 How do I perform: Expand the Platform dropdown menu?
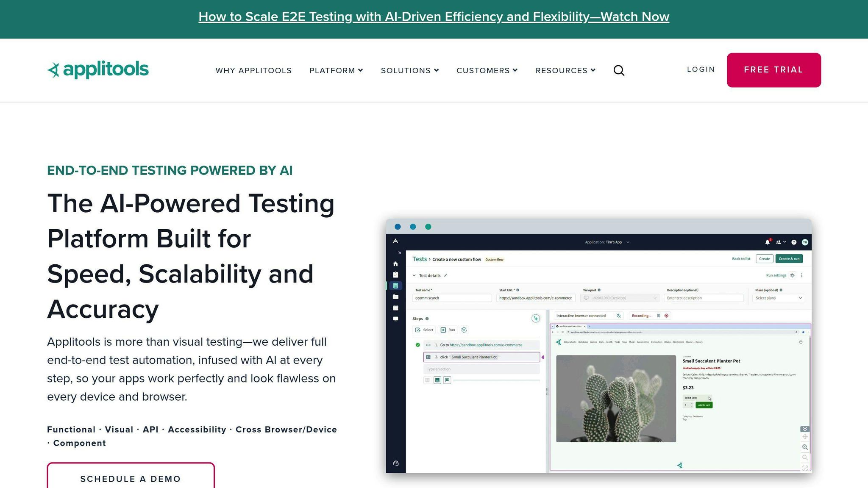click(336, 70)
